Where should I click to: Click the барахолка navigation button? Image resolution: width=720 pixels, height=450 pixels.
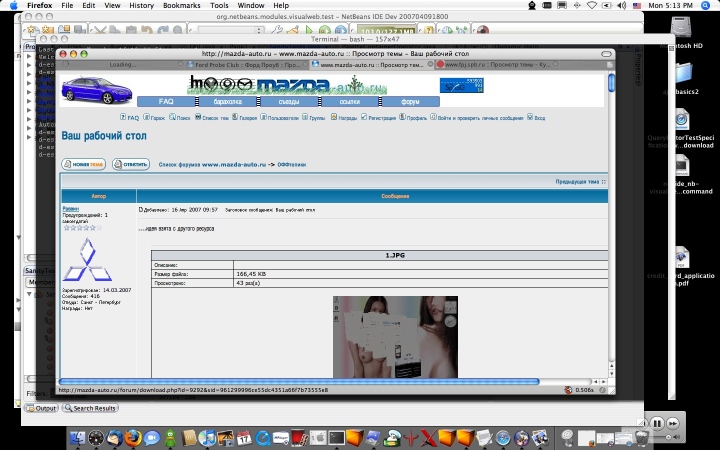[x=228, y=101]
